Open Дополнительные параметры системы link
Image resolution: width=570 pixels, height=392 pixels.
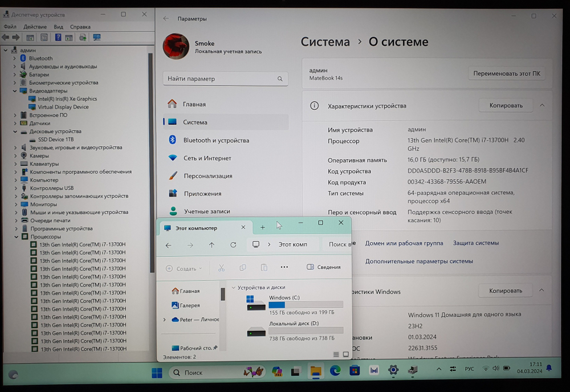pos(420,261)
